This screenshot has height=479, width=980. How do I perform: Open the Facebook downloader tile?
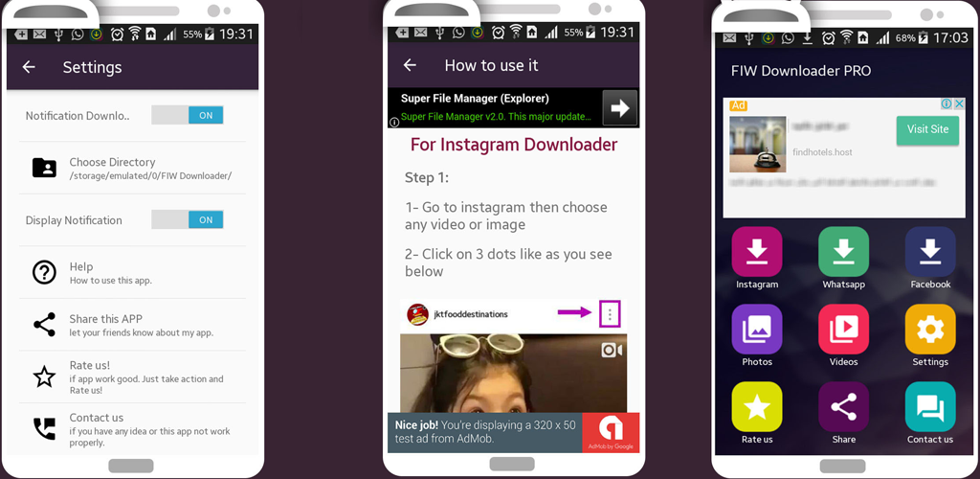(930, 251)
